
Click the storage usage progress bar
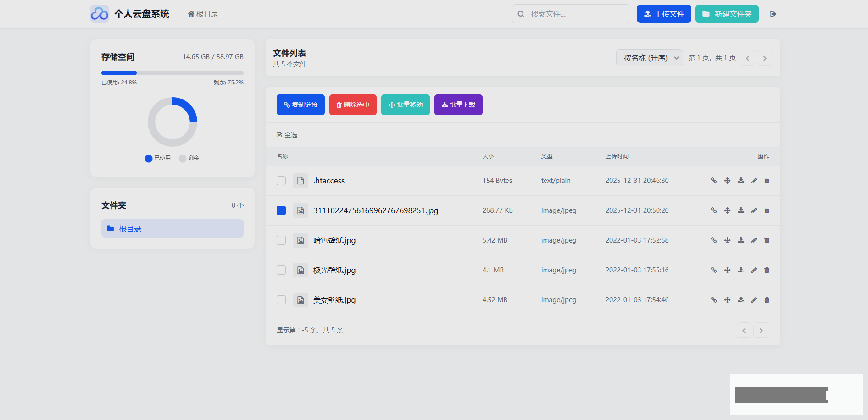(x=172, y=73)
